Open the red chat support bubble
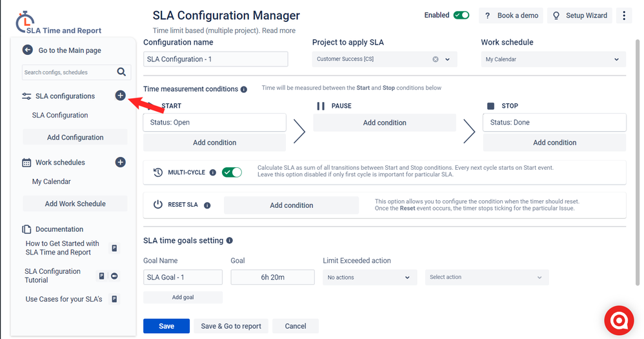 (x=619, y=320)
